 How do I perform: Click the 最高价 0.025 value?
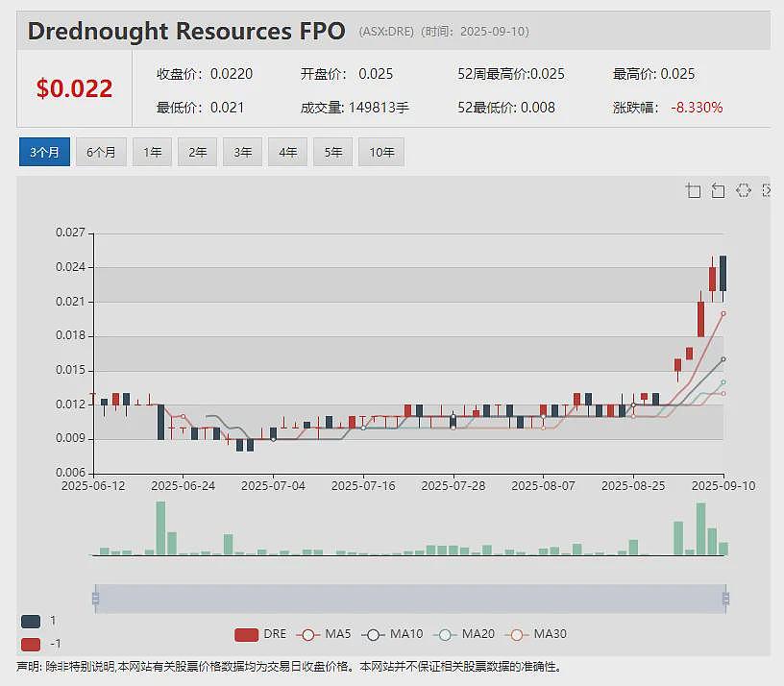(677, 74)
